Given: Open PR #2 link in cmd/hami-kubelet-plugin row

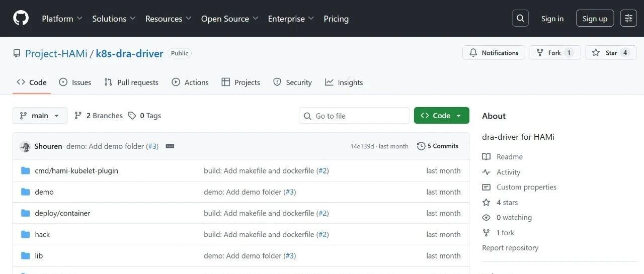Looking at the screenshot, I should 323,170.
